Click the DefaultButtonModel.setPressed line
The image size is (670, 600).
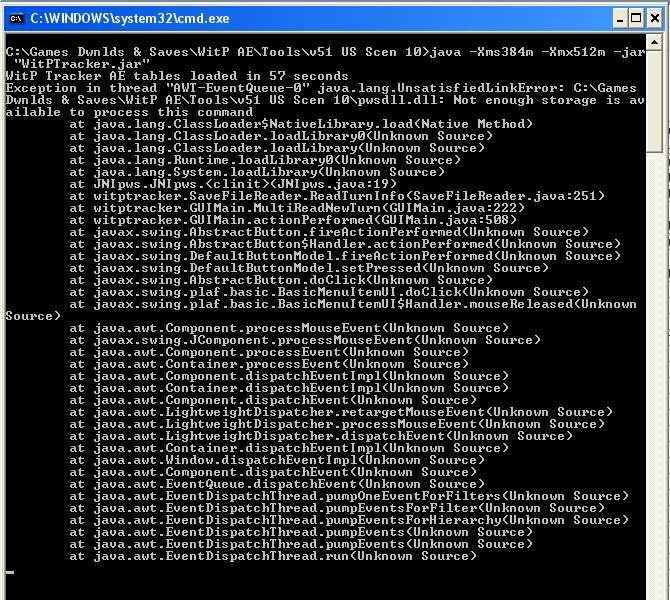click(309, 268)
